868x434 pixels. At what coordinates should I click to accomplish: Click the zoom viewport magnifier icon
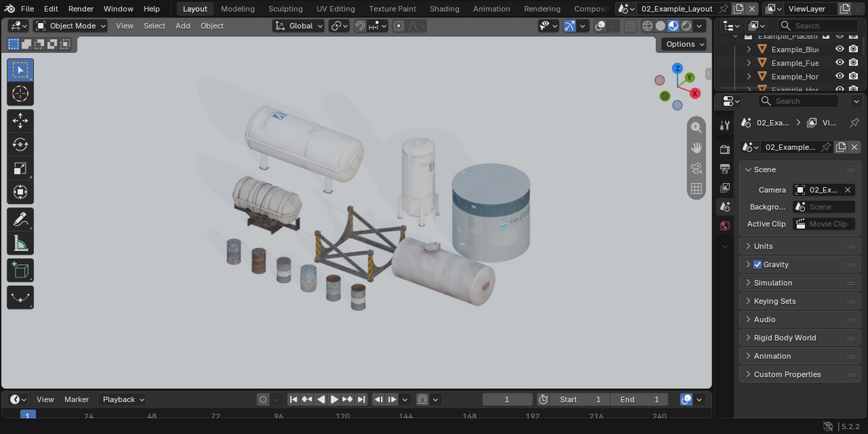[697, 127]
